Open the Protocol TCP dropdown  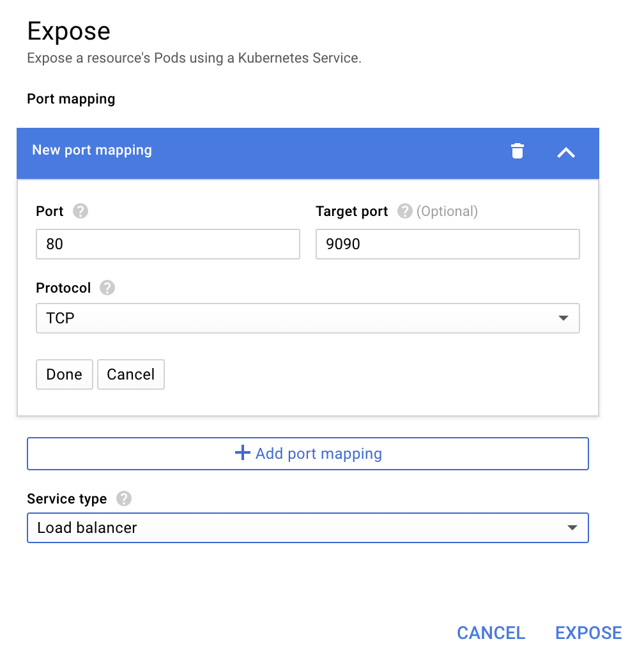[x=307, y=318]
